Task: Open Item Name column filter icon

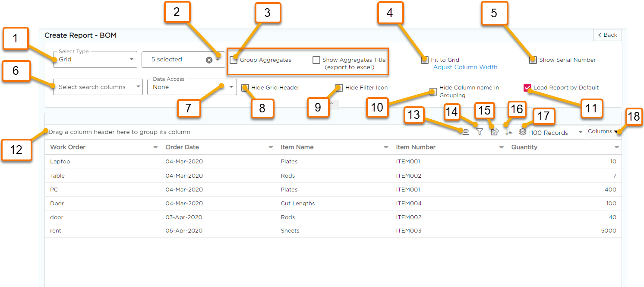Action: (x=386, y=148)
